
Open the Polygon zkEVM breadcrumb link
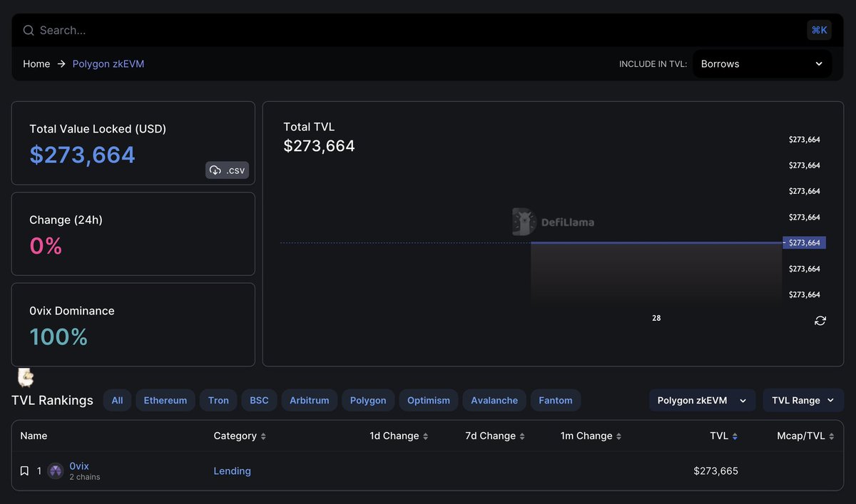click(x=108, y=63)
